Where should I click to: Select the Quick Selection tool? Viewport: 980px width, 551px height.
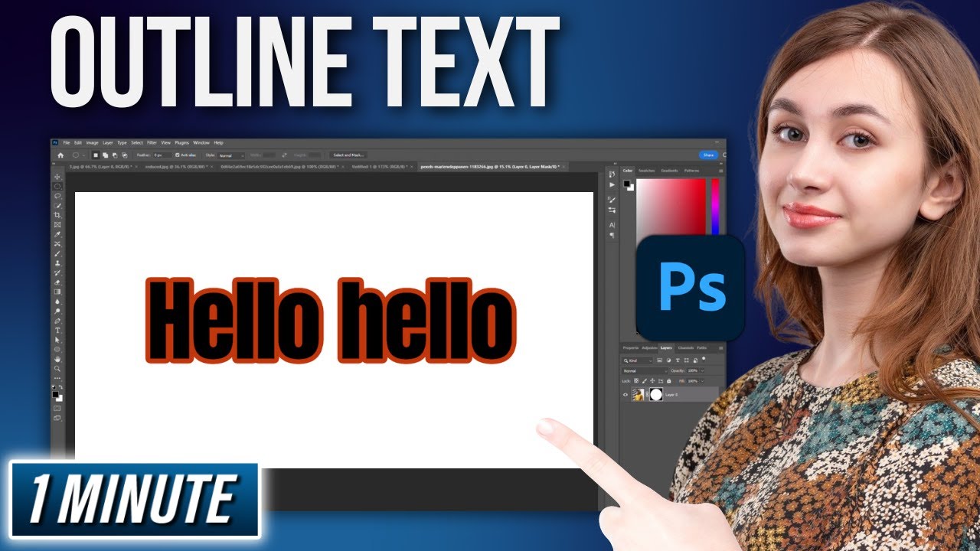pos(57,206)
